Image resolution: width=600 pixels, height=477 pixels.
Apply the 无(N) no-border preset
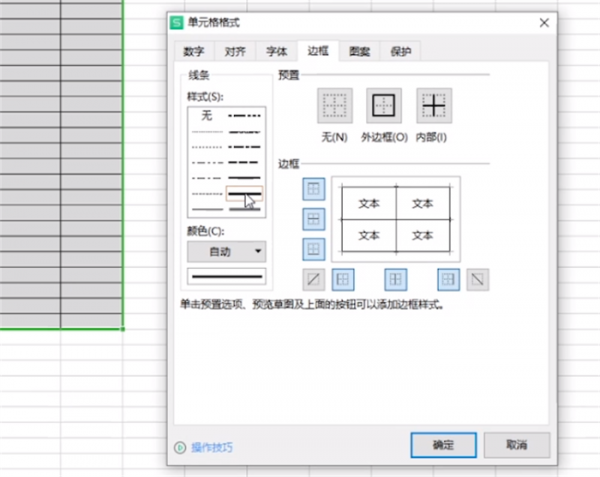(x=335, y=105)
